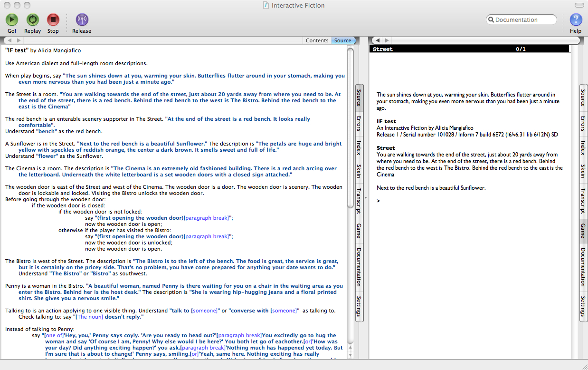Open left pane's vertical Skein tab

359,171
